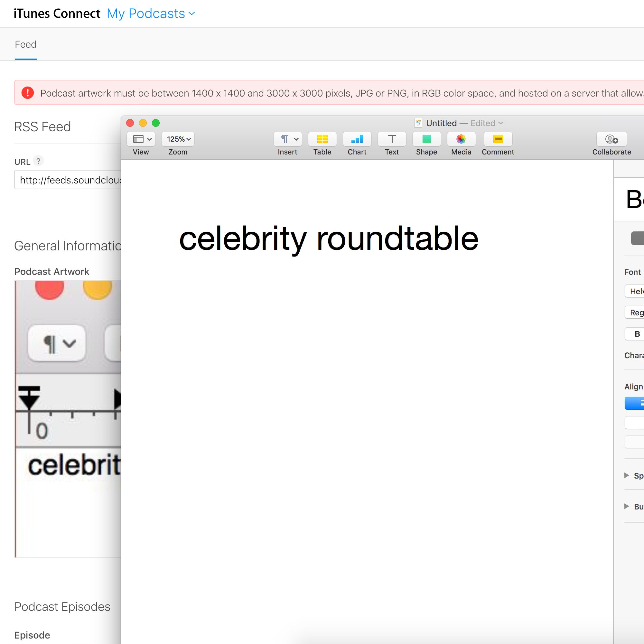Expand the Spacing section disclosure triangle
The image size is (644, 644).
(626, 475)
